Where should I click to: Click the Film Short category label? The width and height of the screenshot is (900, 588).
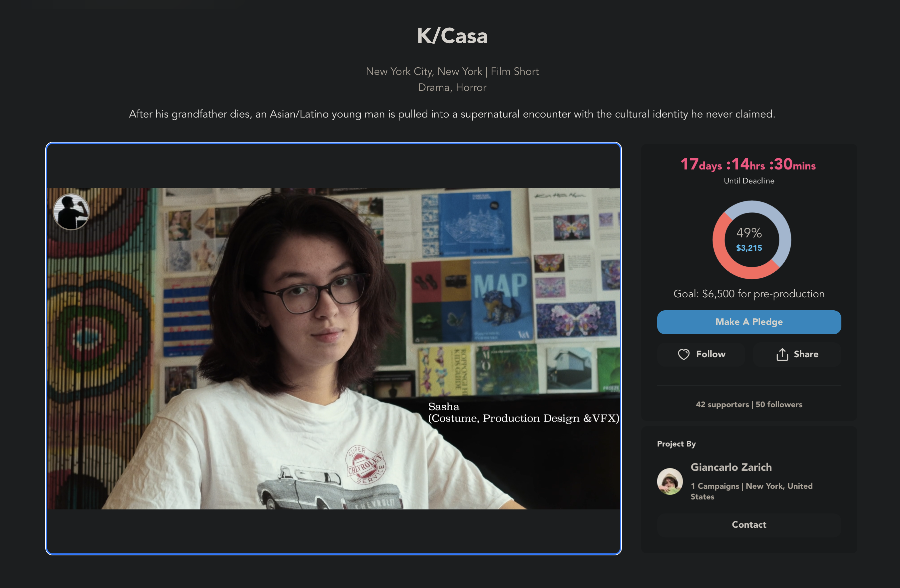(x=514, y=72)
